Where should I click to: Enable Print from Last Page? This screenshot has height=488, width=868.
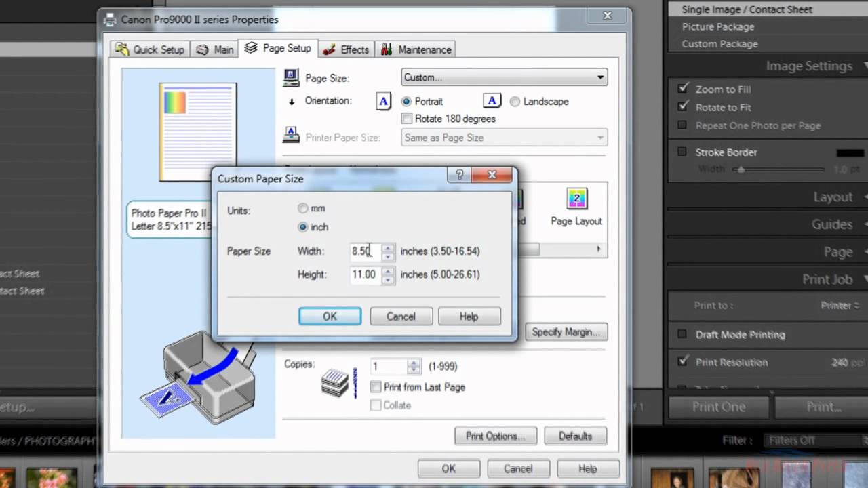[x=376, y=387]
